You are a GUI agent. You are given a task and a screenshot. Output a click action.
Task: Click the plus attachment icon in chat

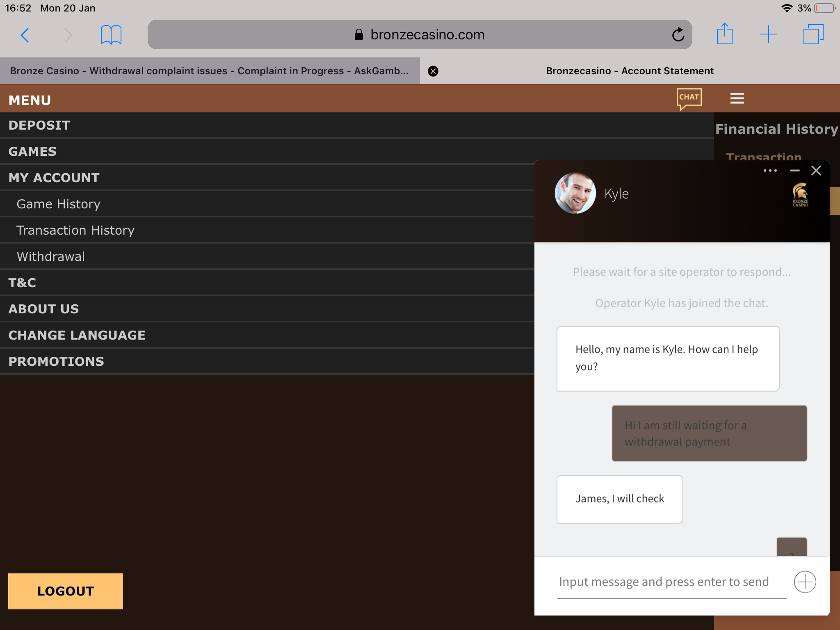(x=805, y=582)
